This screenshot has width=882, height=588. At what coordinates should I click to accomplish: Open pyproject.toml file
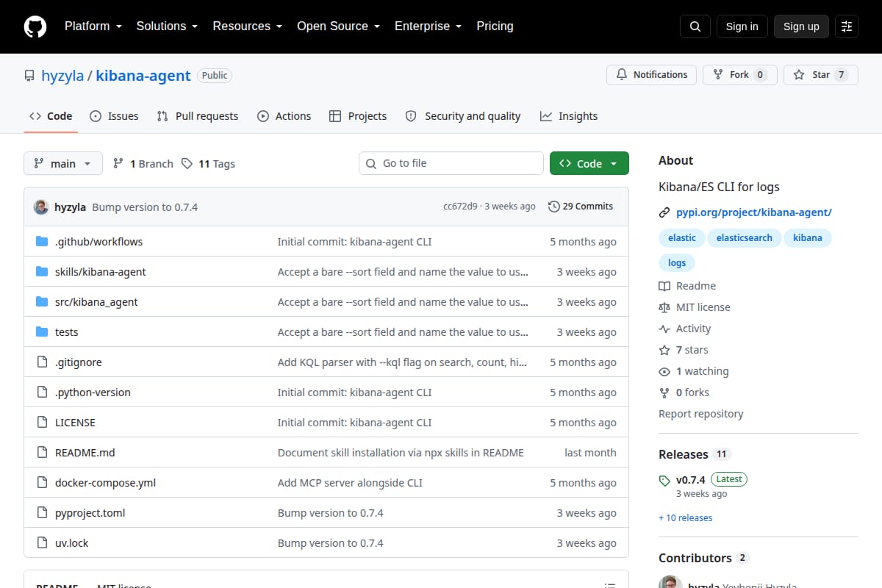tap(90, 513)
